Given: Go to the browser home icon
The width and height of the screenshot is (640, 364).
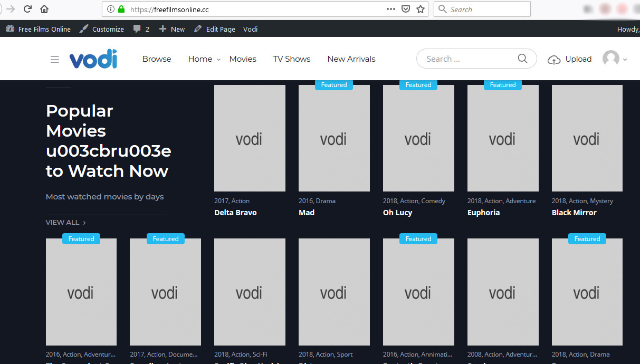Looking at the screenshot, I should coord(44,9).
